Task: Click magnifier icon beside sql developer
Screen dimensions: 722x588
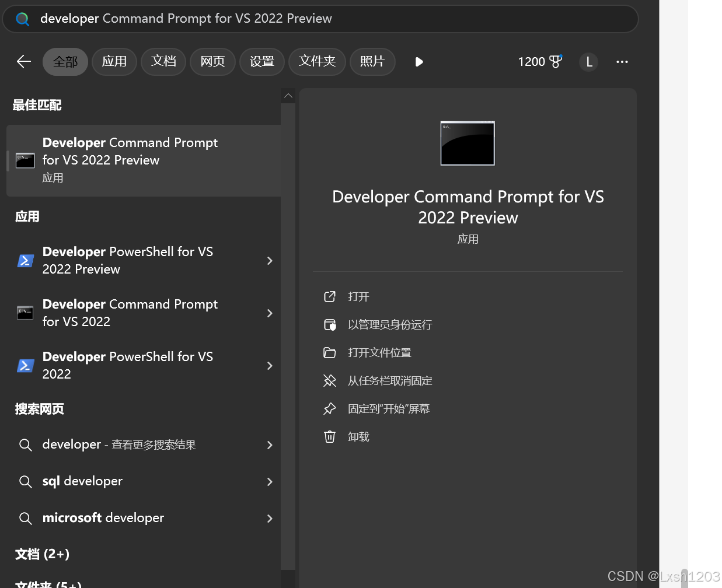Action: point(25,482)
